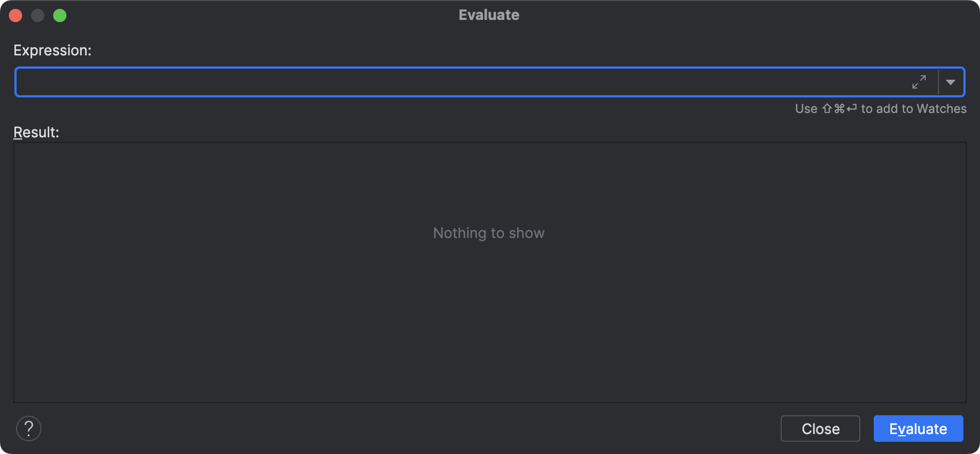The width and height of the screenshot is (980, 454).
Task: Open help with the question mark button
Action: [29, 429]
